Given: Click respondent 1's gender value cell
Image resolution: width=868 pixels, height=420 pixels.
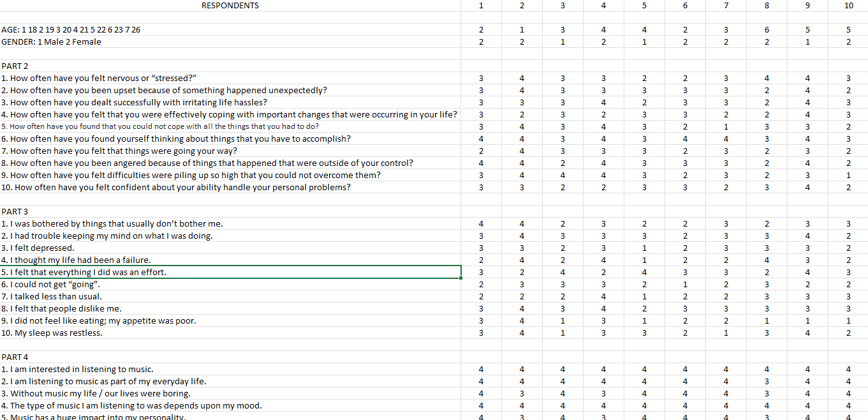Looking at the screenshot, I should (x=481, y=42).
